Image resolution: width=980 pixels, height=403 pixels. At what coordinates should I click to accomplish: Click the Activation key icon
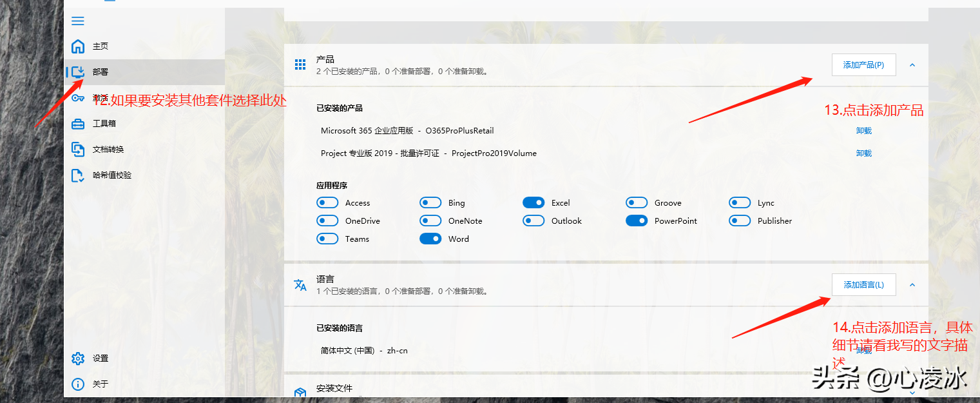coord(78,98)
